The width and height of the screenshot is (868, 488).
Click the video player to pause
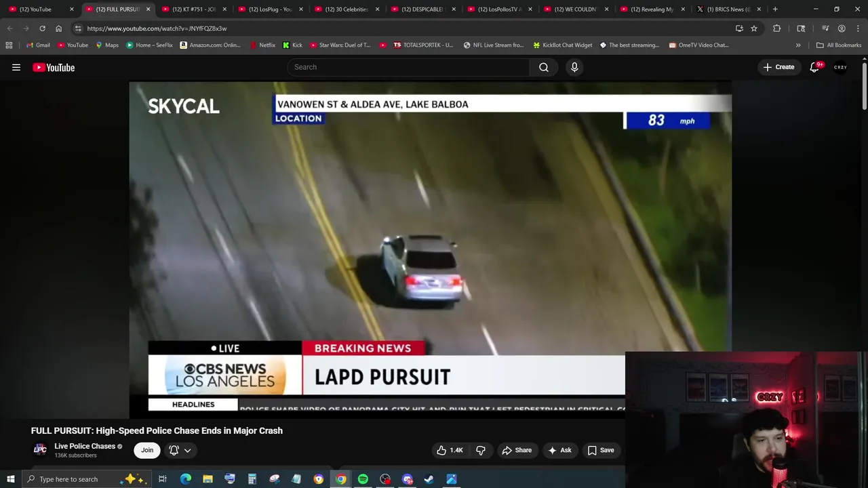(430, 249)
